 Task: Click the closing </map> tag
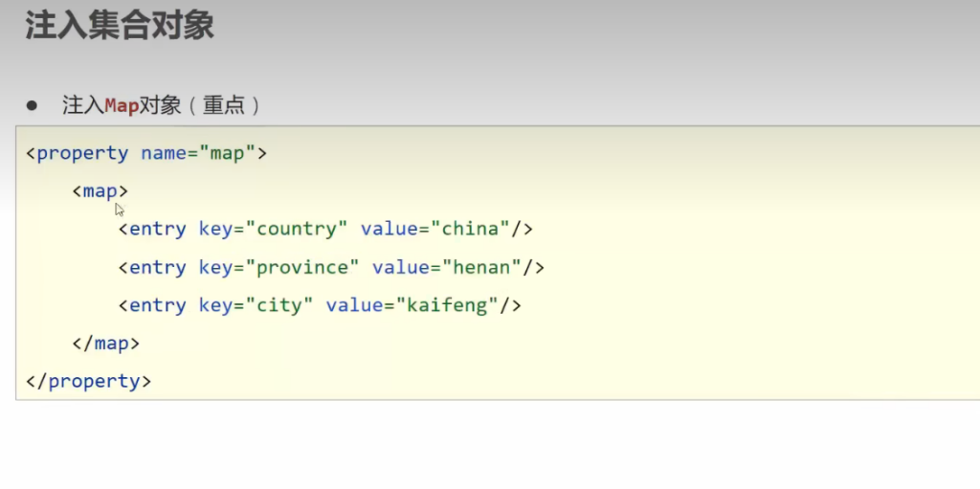[105, 343]
